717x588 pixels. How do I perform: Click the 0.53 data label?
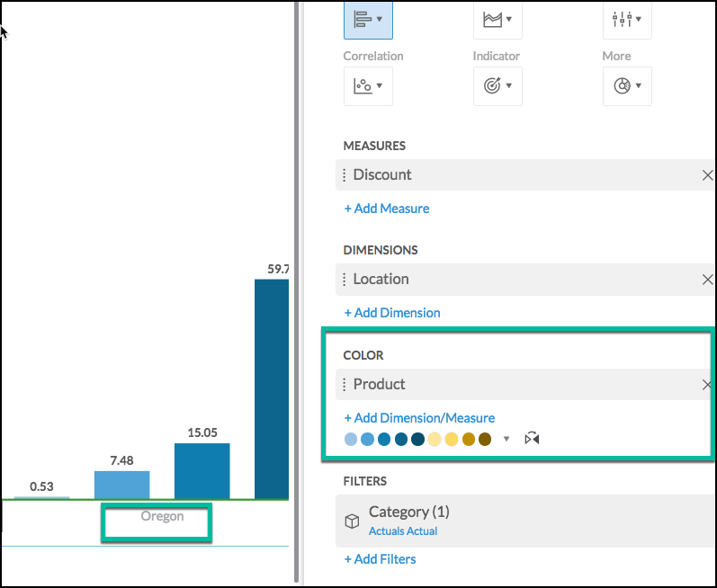[41, 486]
